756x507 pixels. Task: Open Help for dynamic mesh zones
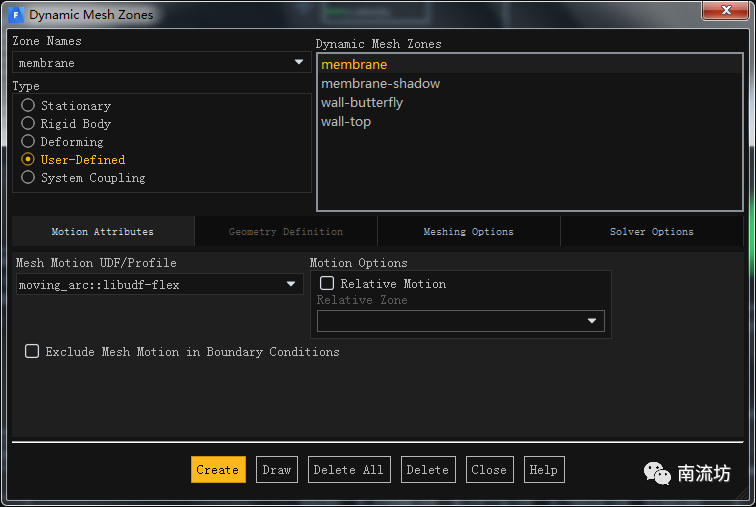pyautogui.click(x=543, y=470)
